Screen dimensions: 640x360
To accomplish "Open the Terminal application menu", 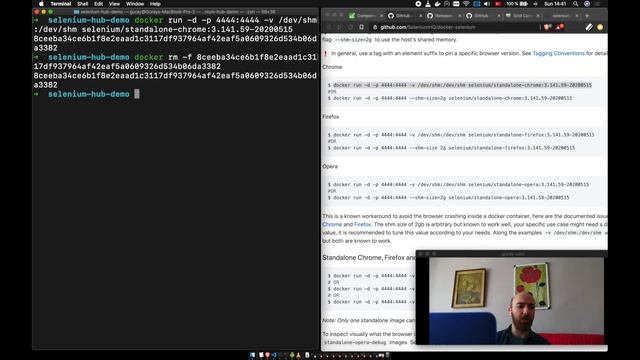I will pos(60,4).
